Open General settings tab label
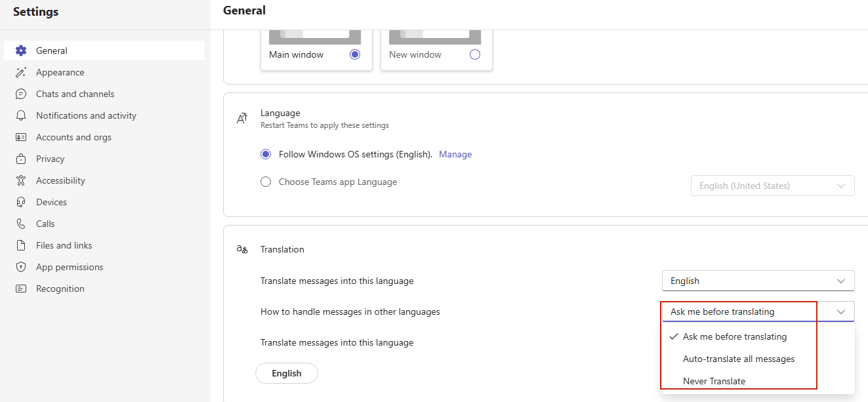The image size is (868, 402). [x=52, y=50]
